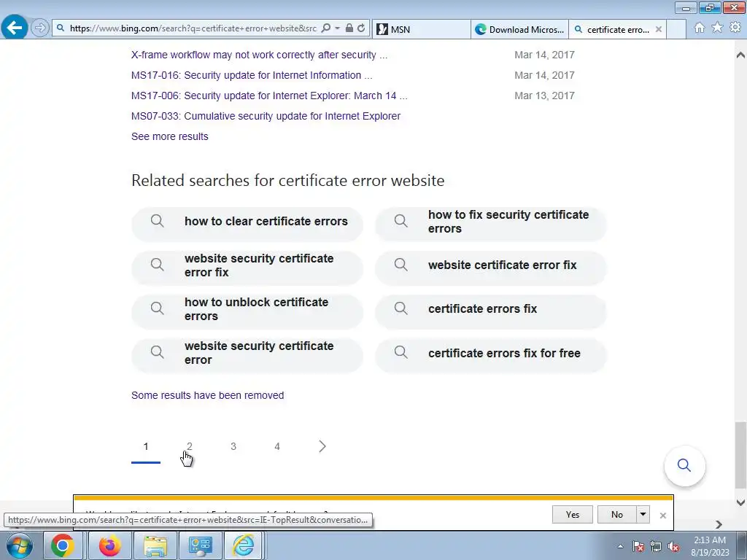747x560 pixels.
Task: Open the clock showing 2:13 AM
Action: click(710, 546)
